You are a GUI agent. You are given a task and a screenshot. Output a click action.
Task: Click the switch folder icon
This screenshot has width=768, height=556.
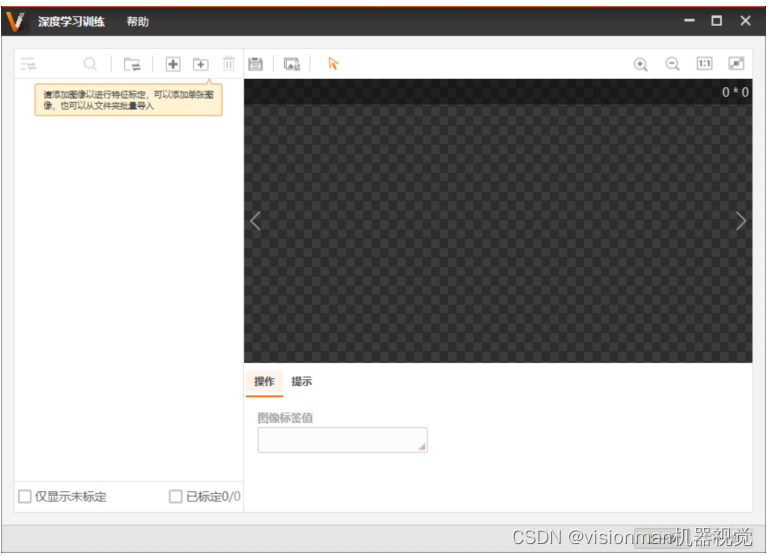point(132,64)
